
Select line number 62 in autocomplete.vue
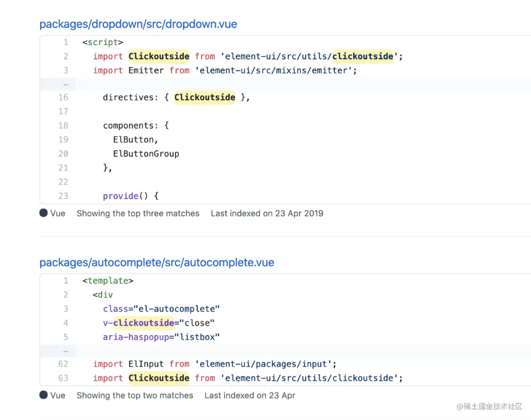(x=63, y=364)
